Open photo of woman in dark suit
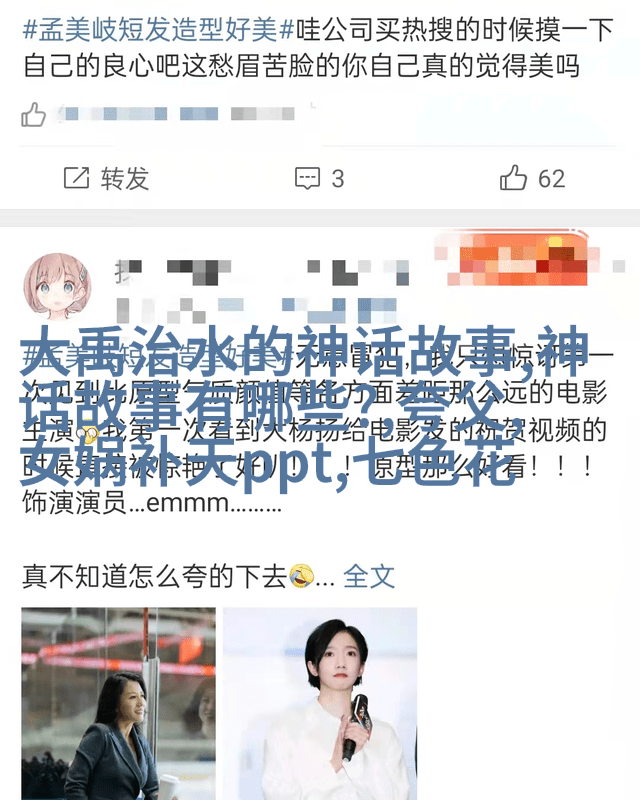 click(118, 704)
